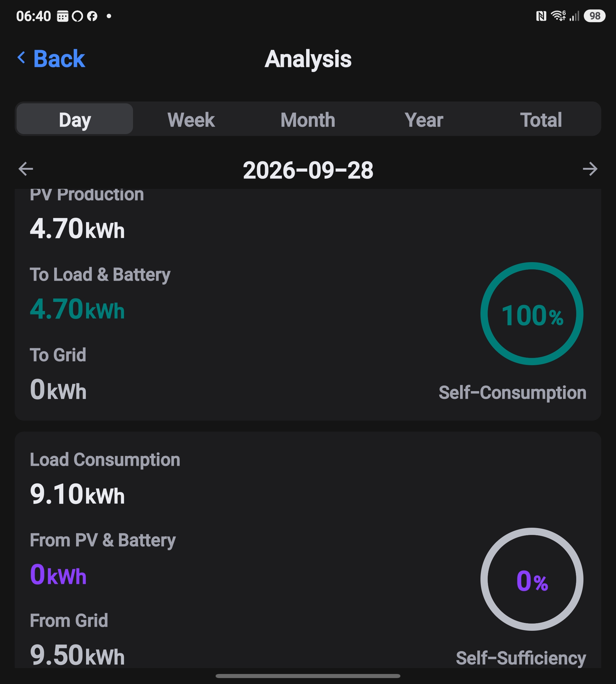The height and width of the screenshot is (684, 616).
Task: Tap the battery level indicator showing 98
Action: click(594, 16)
